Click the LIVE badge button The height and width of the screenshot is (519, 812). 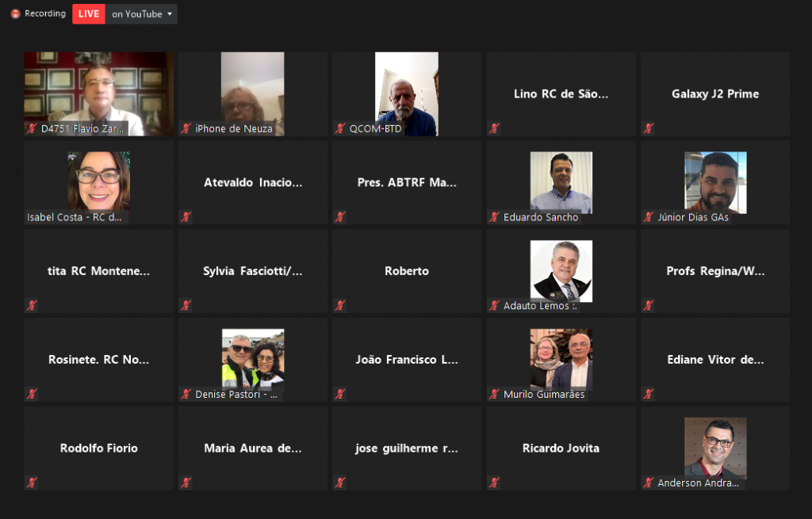tap(89, 14)
